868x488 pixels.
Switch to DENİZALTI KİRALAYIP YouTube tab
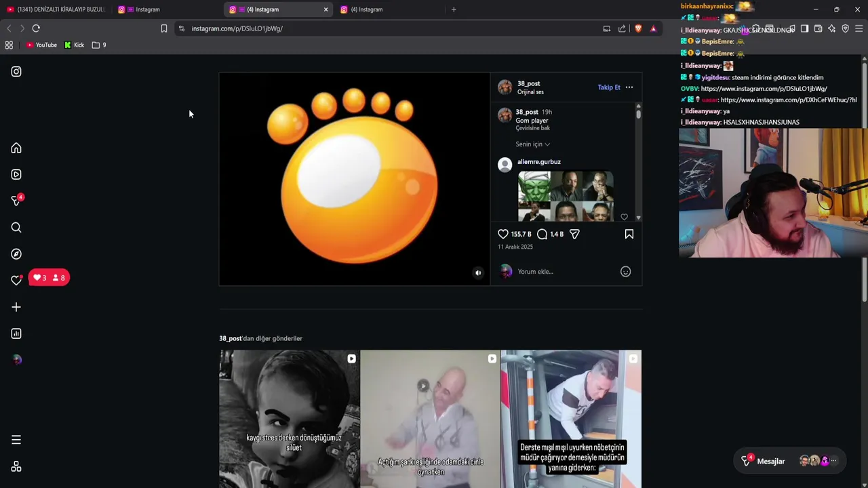(56, 9)
